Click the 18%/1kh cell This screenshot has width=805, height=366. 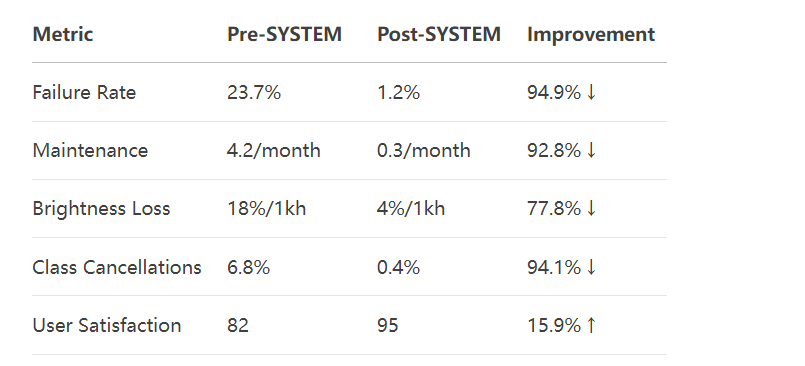pos(266,209)
